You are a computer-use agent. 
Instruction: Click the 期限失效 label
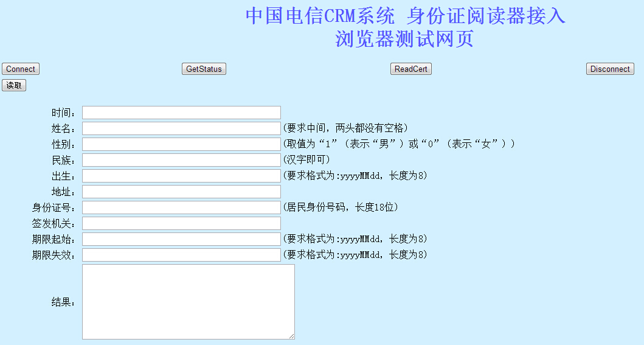tap(54, 256)
